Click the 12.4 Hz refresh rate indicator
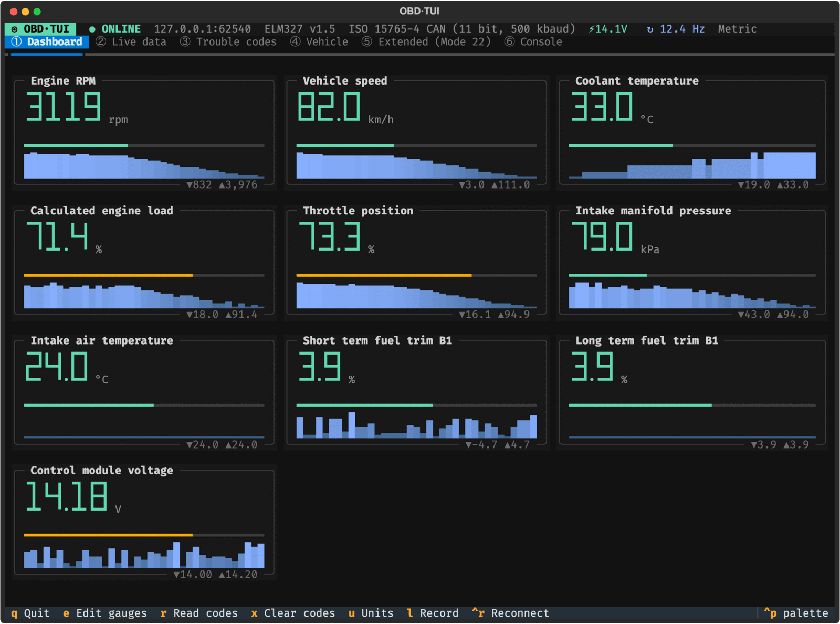 click(x=676, y=29)
